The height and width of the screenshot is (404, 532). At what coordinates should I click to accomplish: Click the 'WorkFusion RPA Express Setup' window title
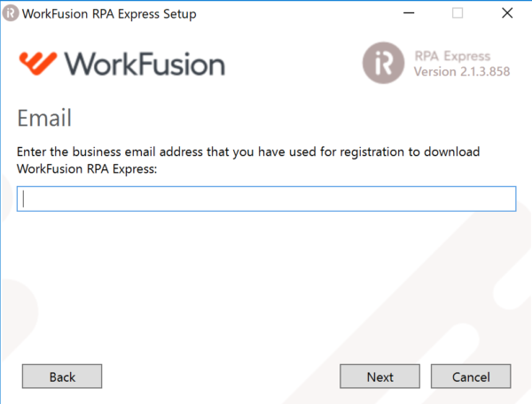(109, 14)
